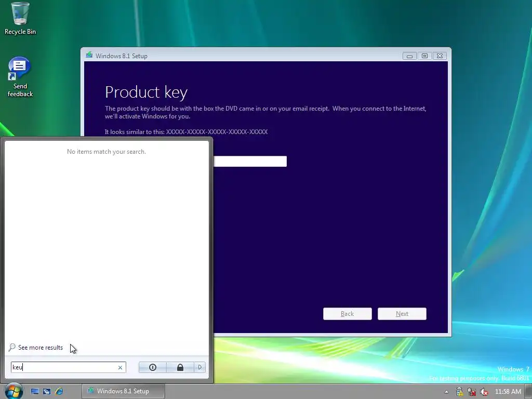
Task: Clear the Start search box text
Action: coord(120,367)
